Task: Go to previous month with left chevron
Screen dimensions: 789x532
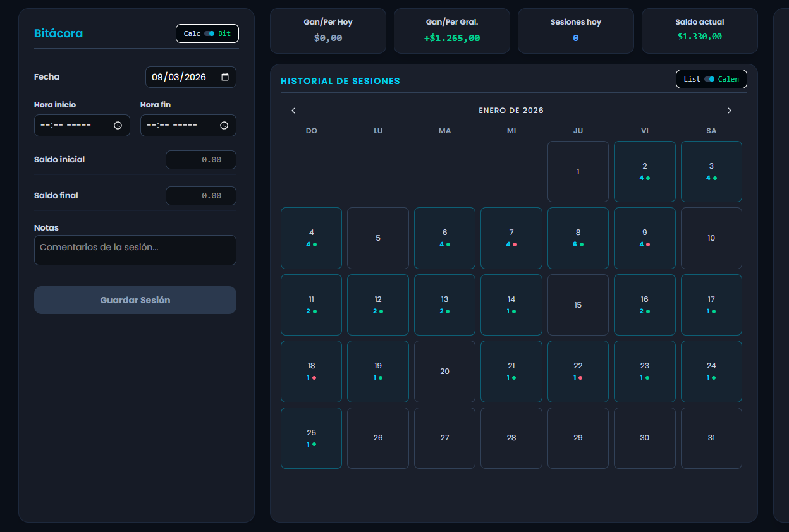Action: [x=293, y=111]
